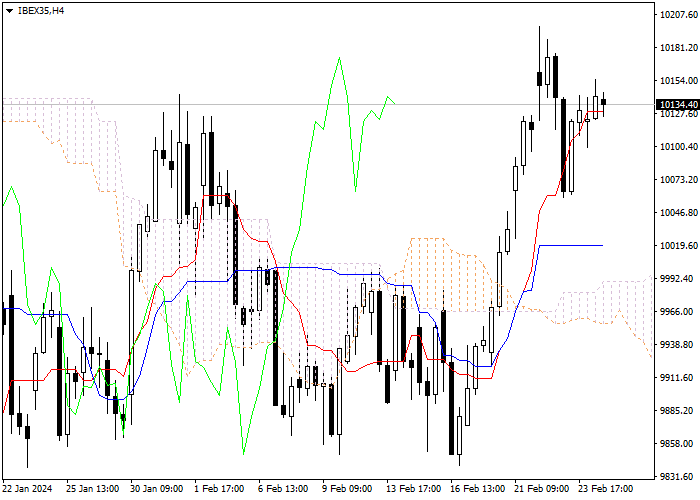Viewport: 700px width, 500px height.
Task: Click the 22 Jan 2024 date label
Action: (x=27, y=489)
